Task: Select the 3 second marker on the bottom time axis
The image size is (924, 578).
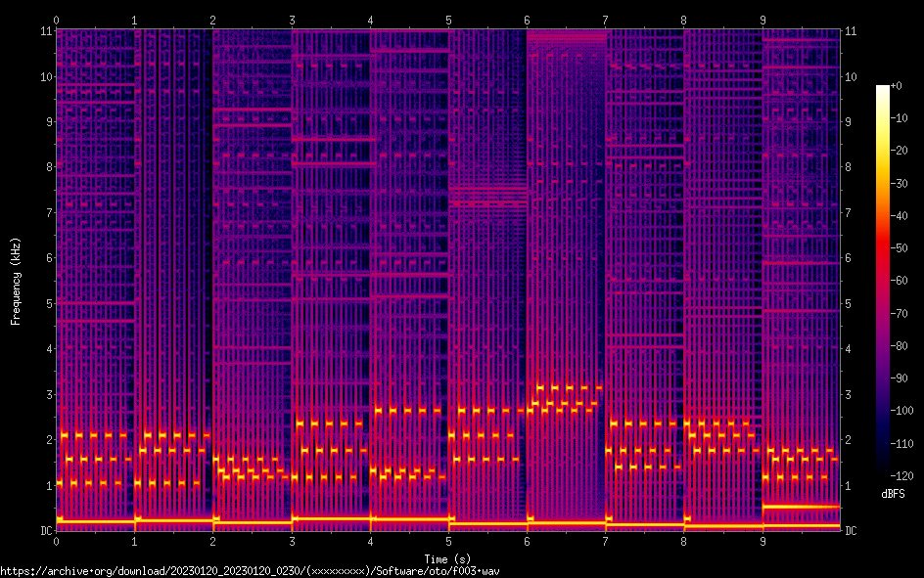Action: click(x=292, y=540)
